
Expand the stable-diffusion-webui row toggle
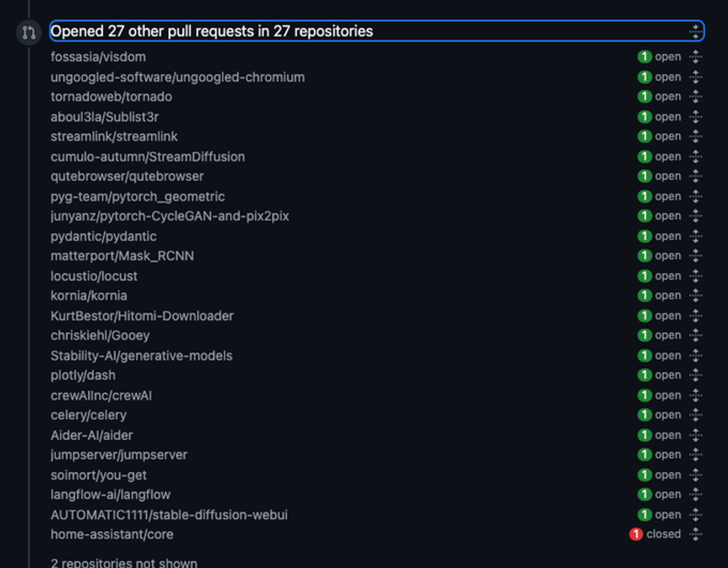(695, 515)
